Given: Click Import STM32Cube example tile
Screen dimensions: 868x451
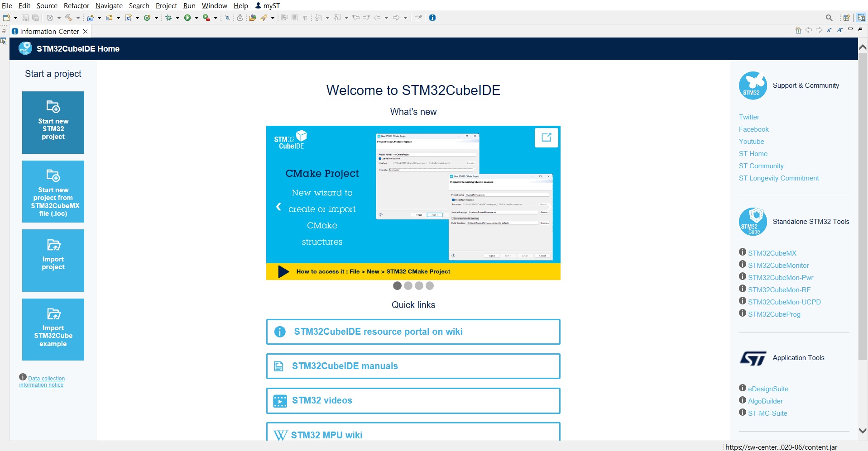Looking at the screenshot, I should point(53,329).
